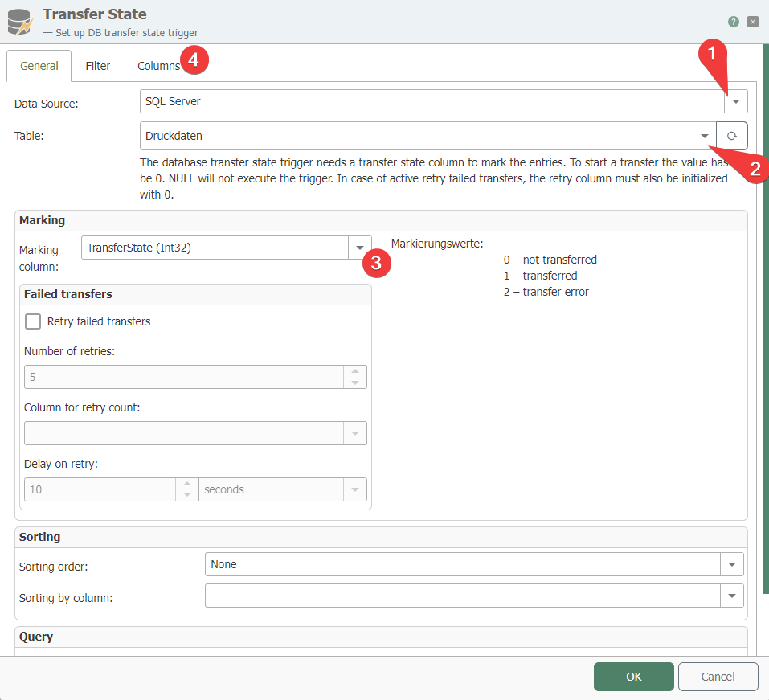Viewport: 769px width, 700px height.
Task: Expand the Sorting order dropdown
Action: [731, 564]
